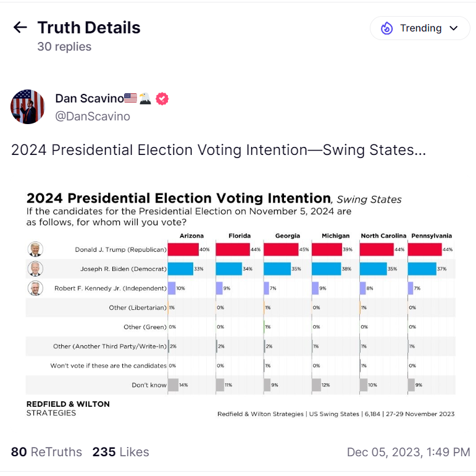
Task: Click the post text about Swing States
Action: pyautogui.click(x=219, y=150)
